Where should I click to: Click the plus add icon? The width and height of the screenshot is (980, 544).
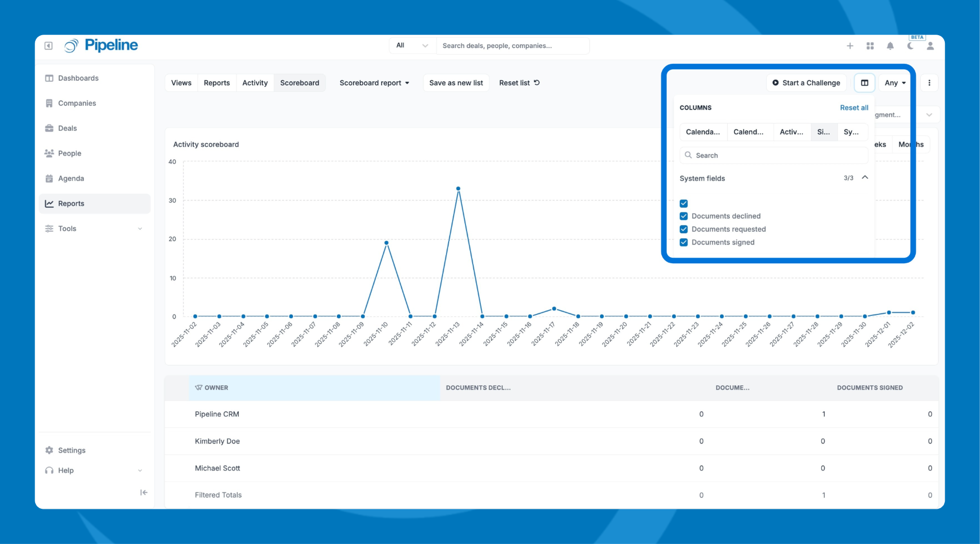point(850,46)
